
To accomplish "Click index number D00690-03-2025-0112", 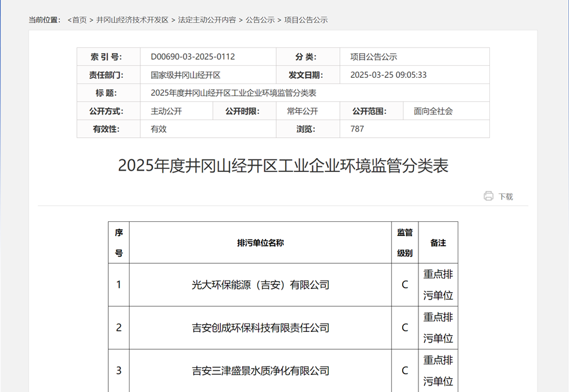I will [193, 57].
